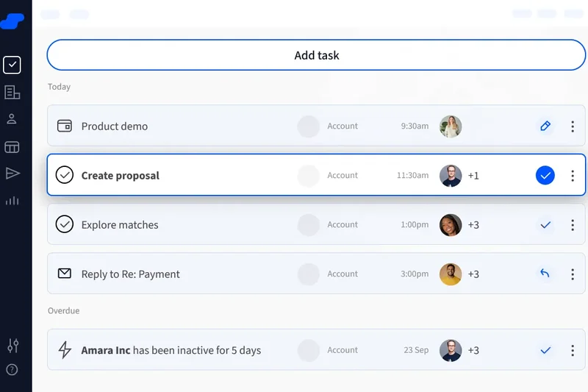Viewport: 588px width, 392px height.
Task: Open the three-dot menu for Product demo
Action: pyautogui.click(x=573, y=126)
